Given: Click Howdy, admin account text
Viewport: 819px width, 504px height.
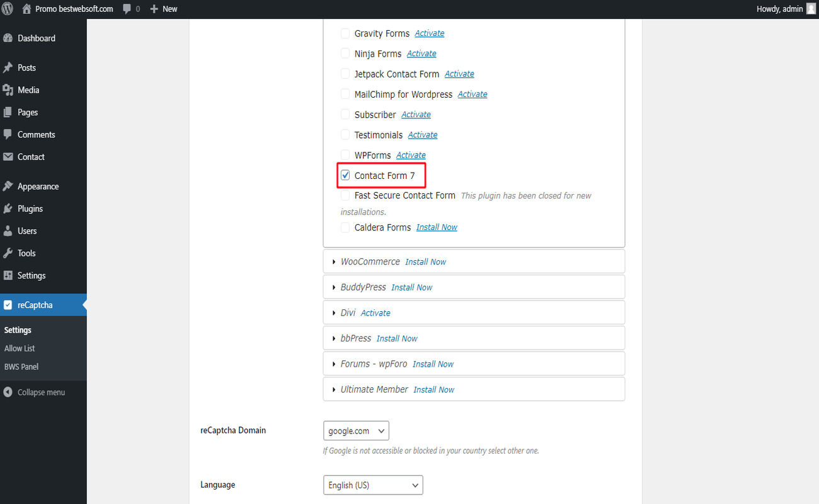Looking at the screenshot, I should pos(779,9).
